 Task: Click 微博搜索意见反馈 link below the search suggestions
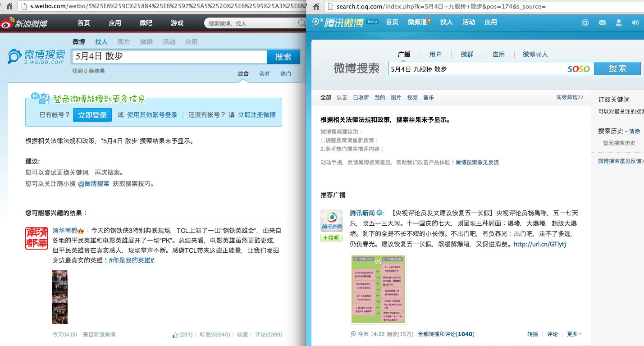pos(477,162)
